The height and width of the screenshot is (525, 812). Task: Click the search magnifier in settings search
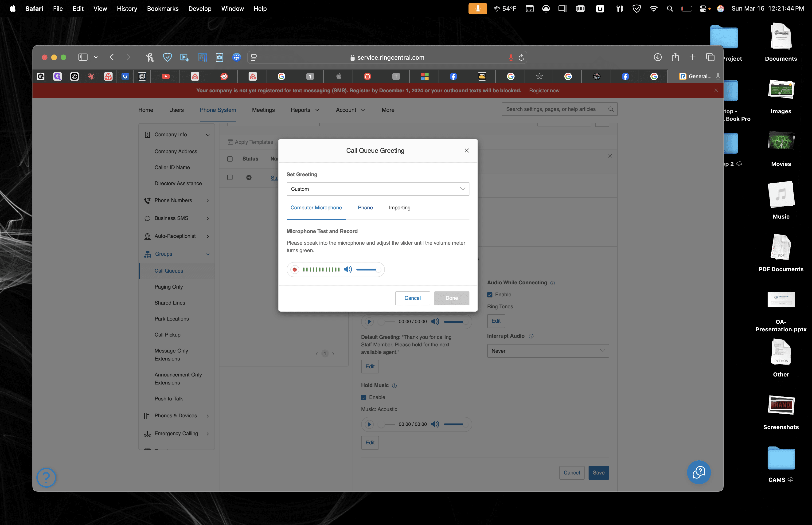611,109
